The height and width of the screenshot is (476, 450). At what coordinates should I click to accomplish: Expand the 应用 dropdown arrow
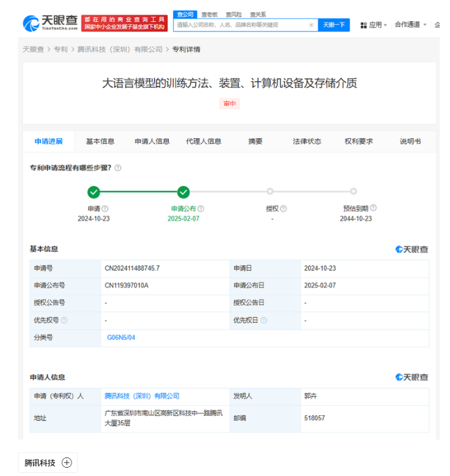[x=385, y=26]
